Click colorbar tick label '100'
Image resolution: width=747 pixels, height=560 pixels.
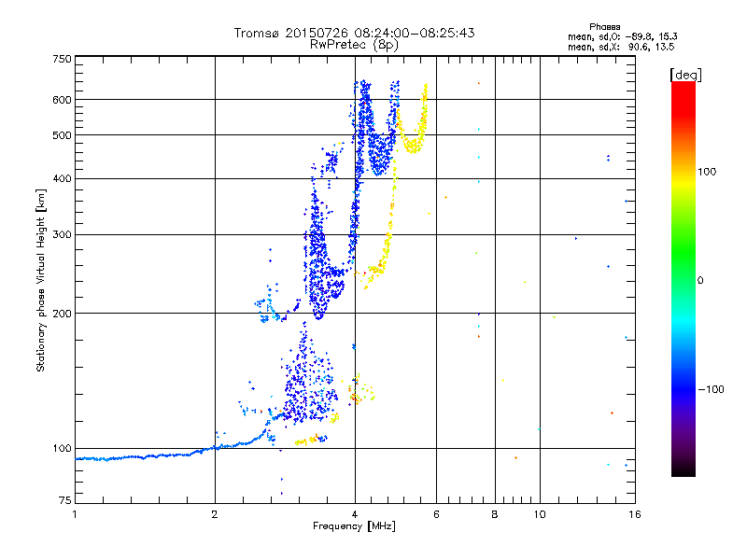pyautogui.click(x=707, y=172)
